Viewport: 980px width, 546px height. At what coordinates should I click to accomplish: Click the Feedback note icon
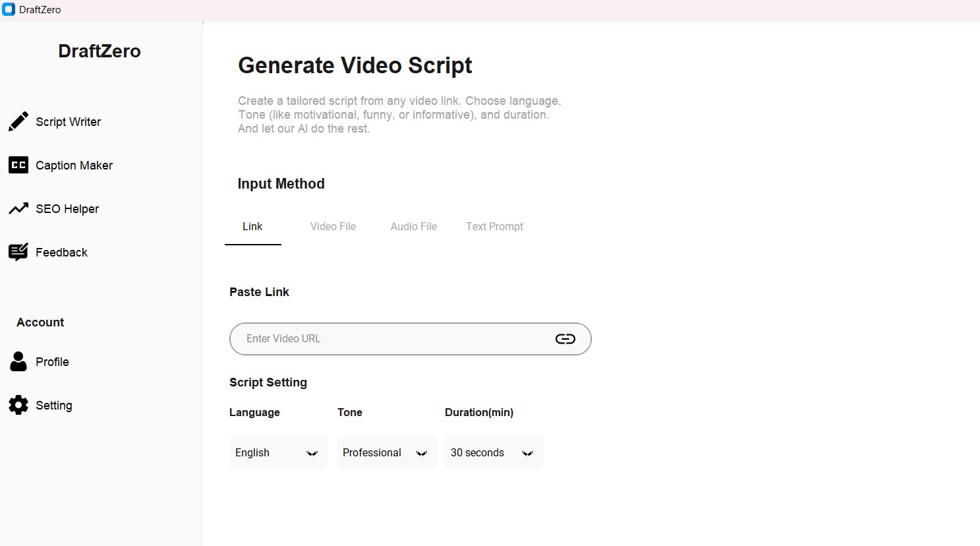(x=18, y=252)
